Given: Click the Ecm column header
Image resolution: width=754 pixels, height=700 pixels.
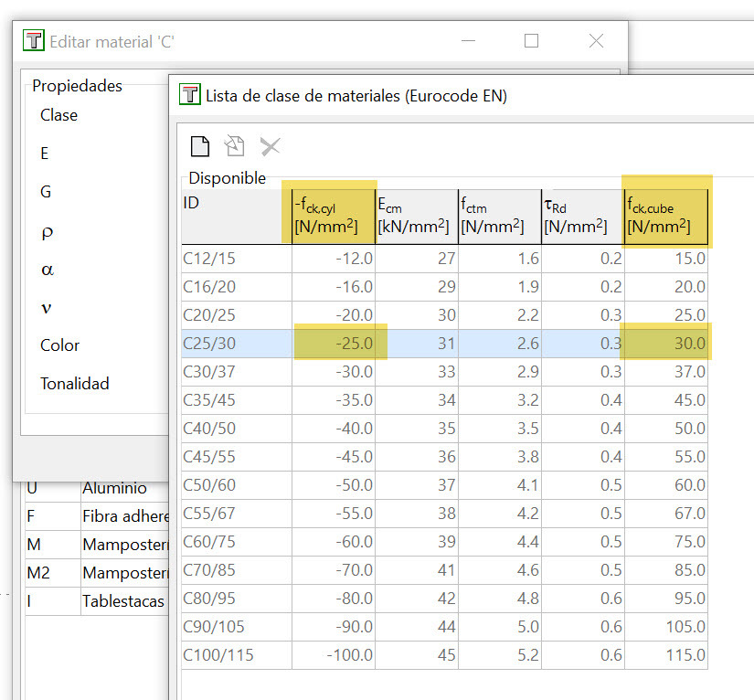Looking at the screenshot, I should click(x=417, y=217).
